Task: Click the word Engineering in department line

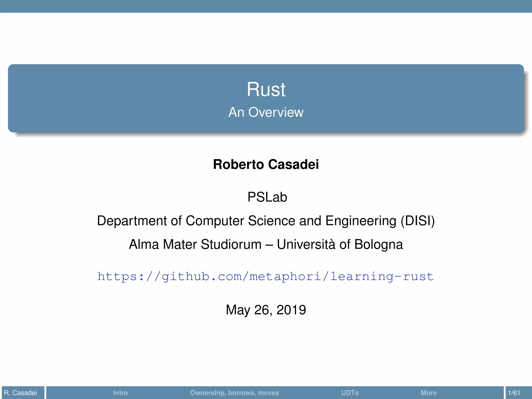Action: [x=361, y=221]
